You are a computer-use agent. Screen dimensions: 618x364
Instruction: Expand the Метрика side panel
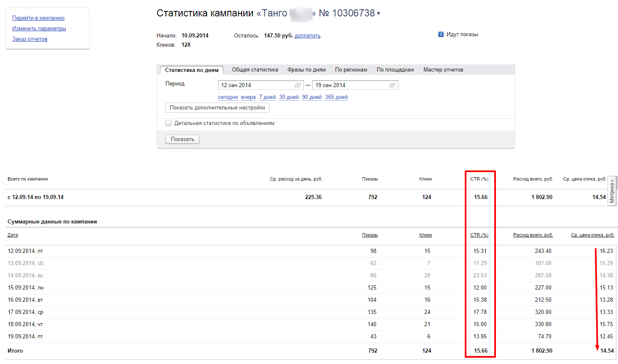coord(612,191)
